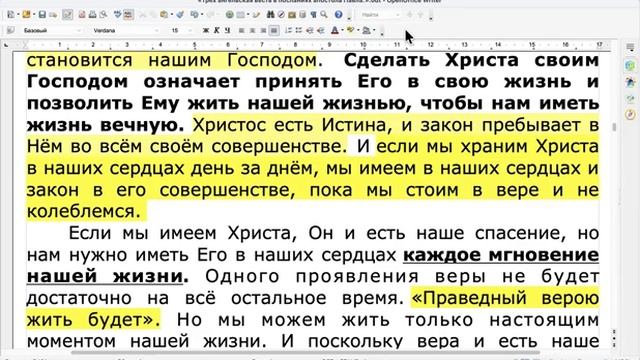640x360 pixels.
Task: Toggle Italic (К) formatting
Action: point(217,30)
